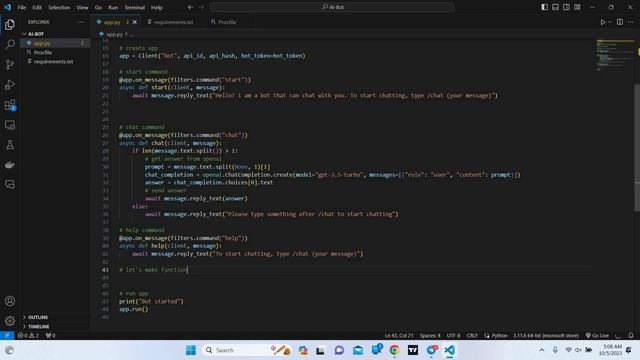Open the Run menu
Viewport: 640px width, 360px height.
pyautogui.click(x=113, y=7)
